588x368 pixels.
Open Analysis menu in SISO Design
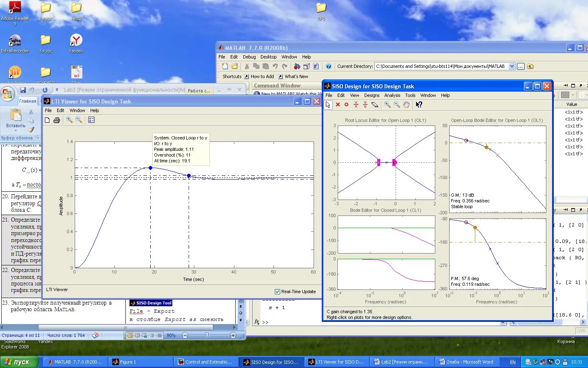[x=392, y=95]
